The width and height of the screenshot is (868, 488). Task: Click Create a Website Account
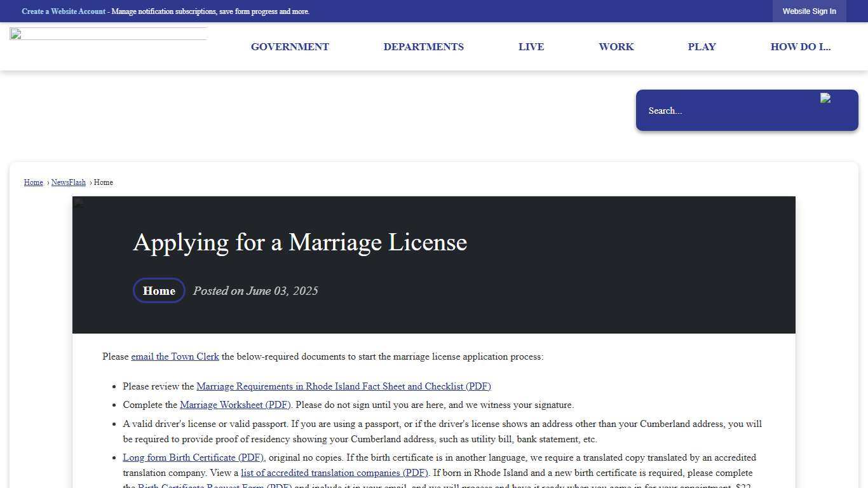(x=64, y=11)
